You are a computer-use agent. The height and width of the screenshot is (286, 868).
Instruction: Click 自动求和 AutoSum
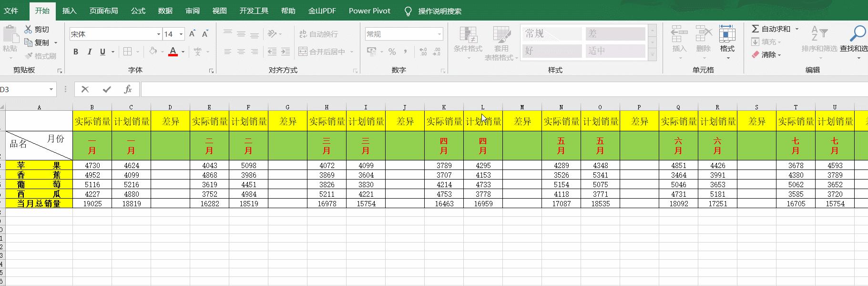click(771, 29)
